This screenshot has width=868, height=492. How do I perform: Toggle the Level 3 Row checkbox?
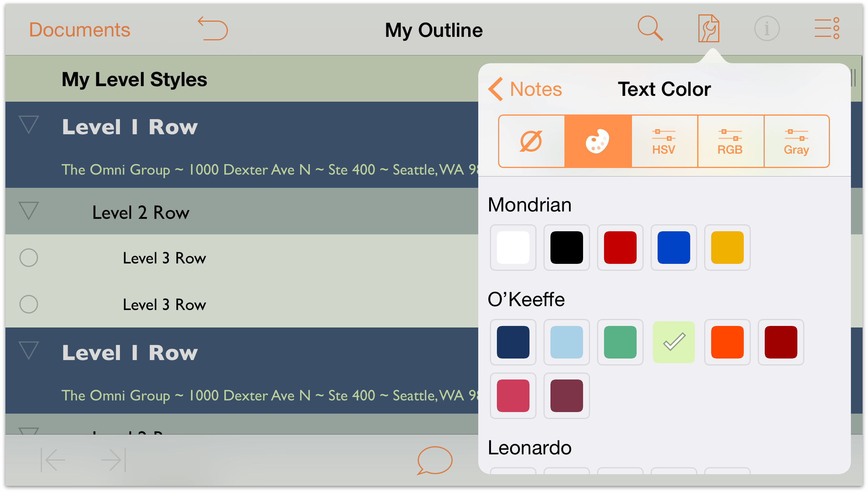[29, 257]
